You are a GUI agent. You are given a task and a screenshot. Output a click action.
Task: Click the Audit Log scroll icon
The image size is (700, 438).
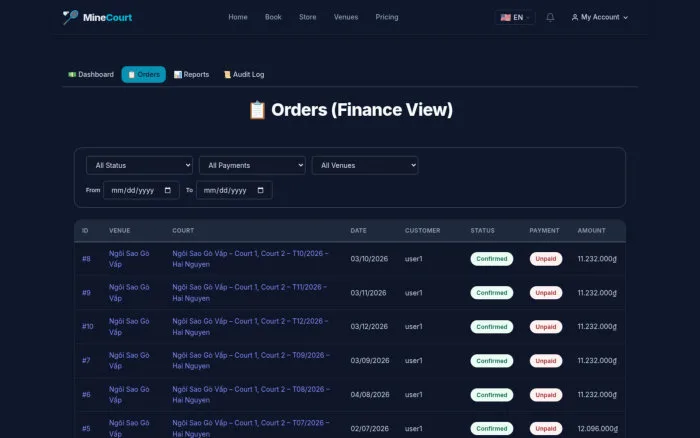point(227,75)
